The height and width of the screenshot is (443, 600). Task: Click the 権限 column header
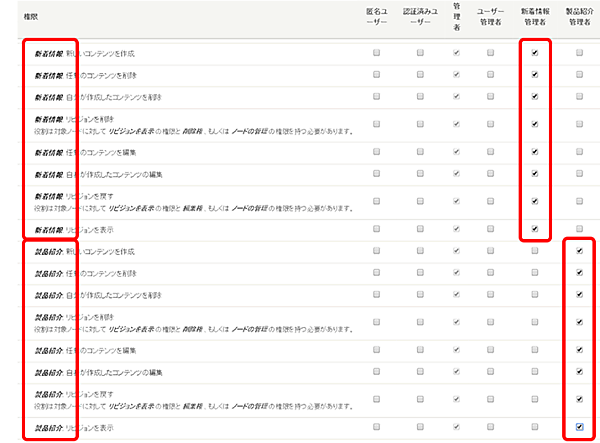17,18
